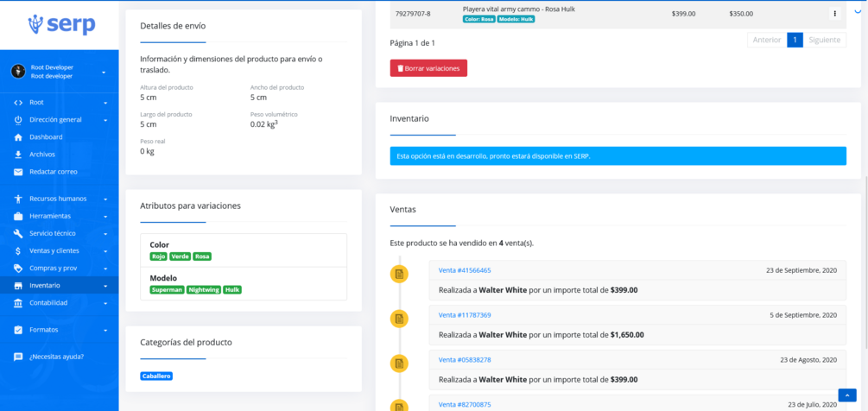Select page 1 in pagination
This screenshot has height=411, width=868.
[x=795, y=40]
